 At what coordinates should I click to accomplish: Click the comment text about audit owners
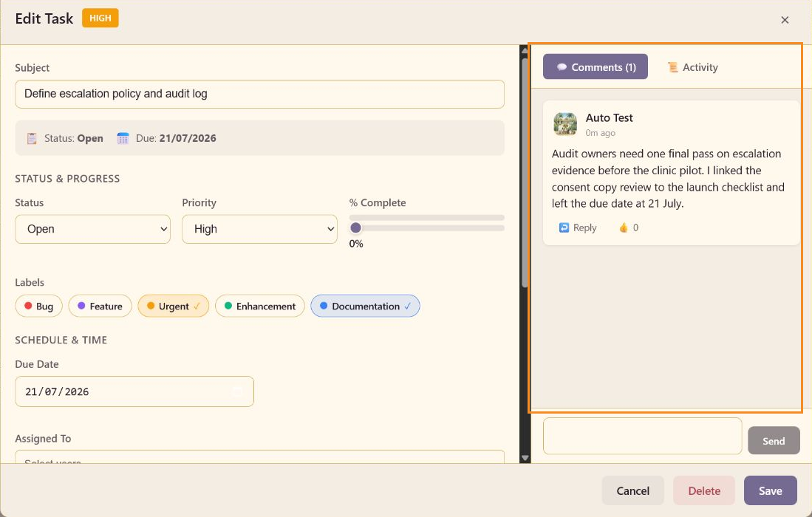coord(668,179)
